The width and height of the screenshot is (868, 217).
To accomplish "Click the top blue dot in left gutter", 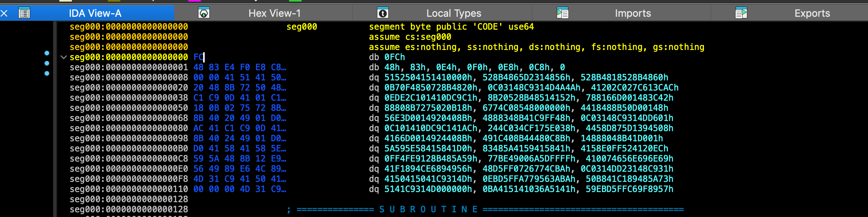I will (47, 53).
